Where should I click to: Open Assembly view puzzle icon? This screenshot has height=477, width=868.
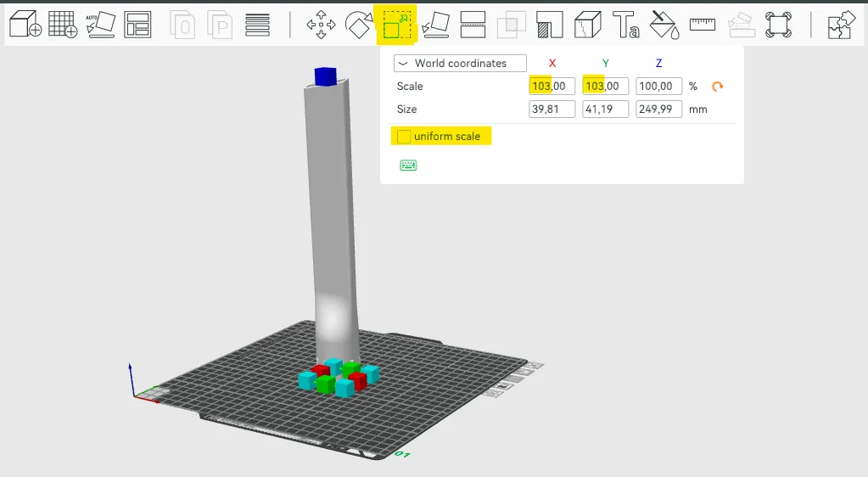pyautogui.click(x=842, y=25)
